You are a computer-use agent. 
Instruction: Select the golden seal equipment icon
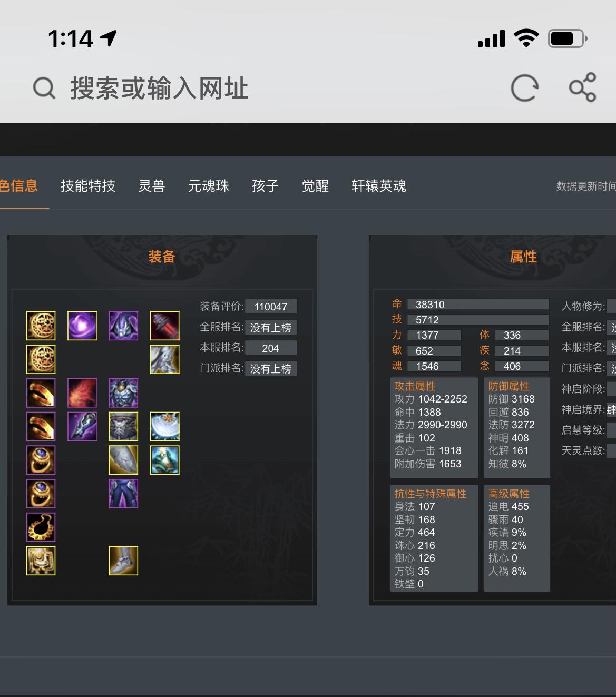click(41, 561)
